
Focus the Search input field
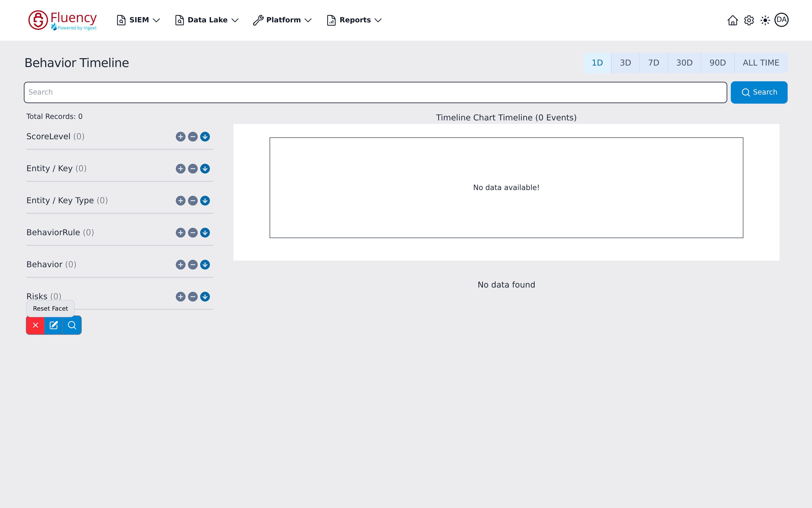point(376,92)
